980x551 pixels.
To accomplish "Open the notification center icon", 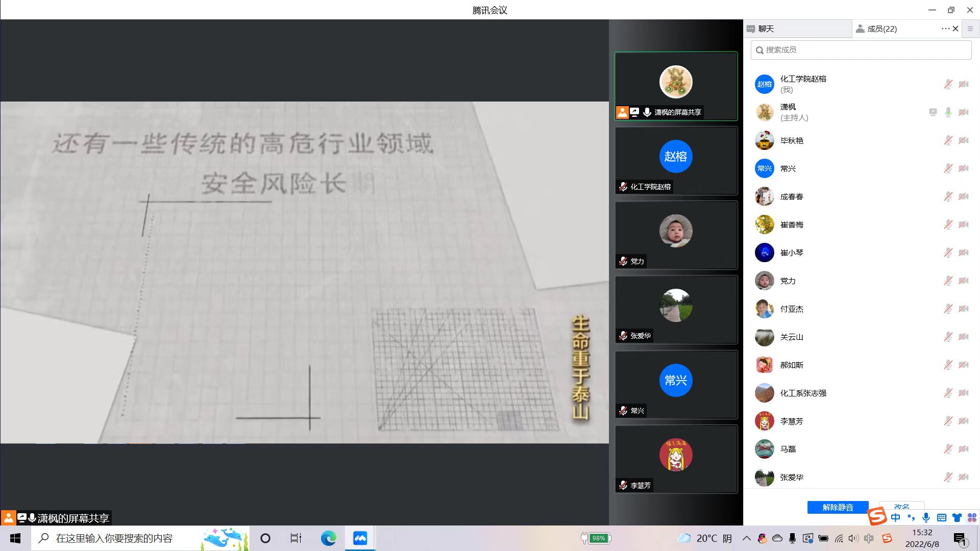I will tap(960, 539).
